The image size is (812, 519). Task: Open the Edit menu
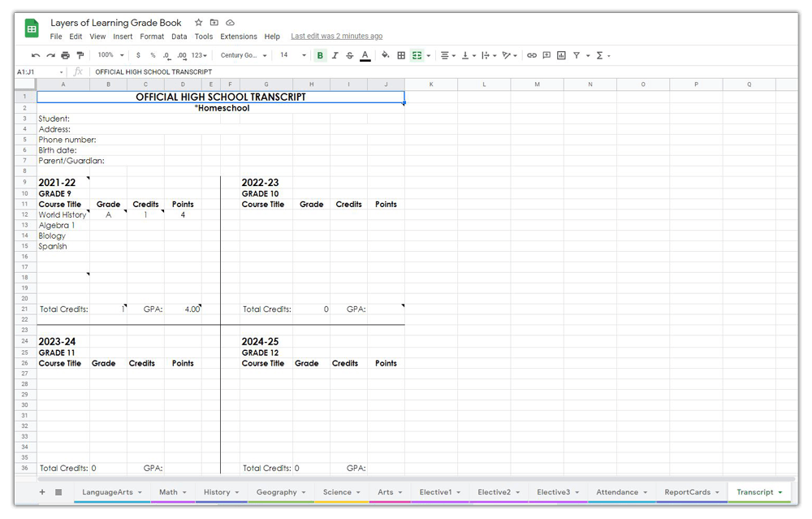pyautogui.click(x=76, y=37)
